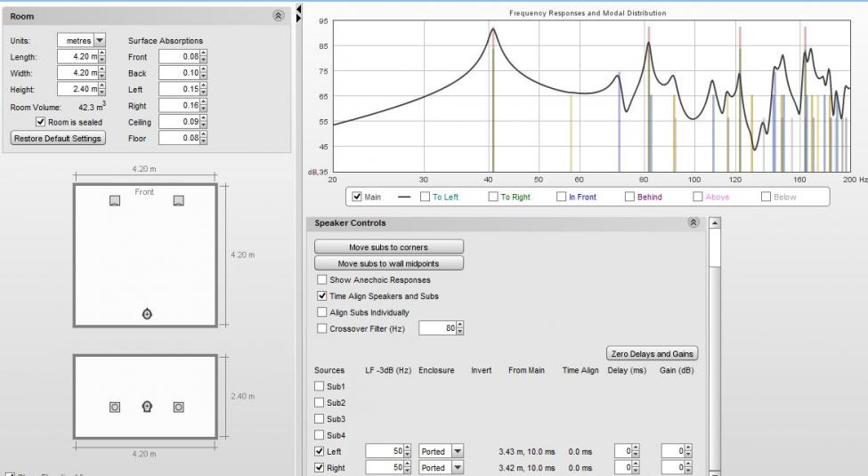Disable the Left speaker source checkbox

pos(319,451)
